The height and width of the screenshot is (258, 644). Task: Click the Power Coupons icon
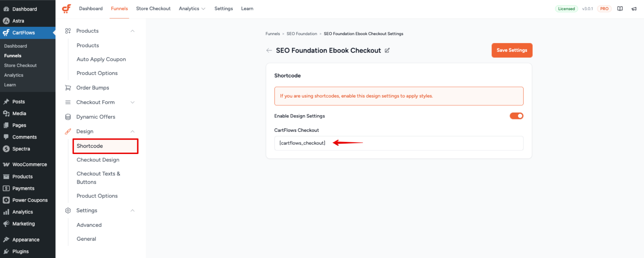(6, 200)
